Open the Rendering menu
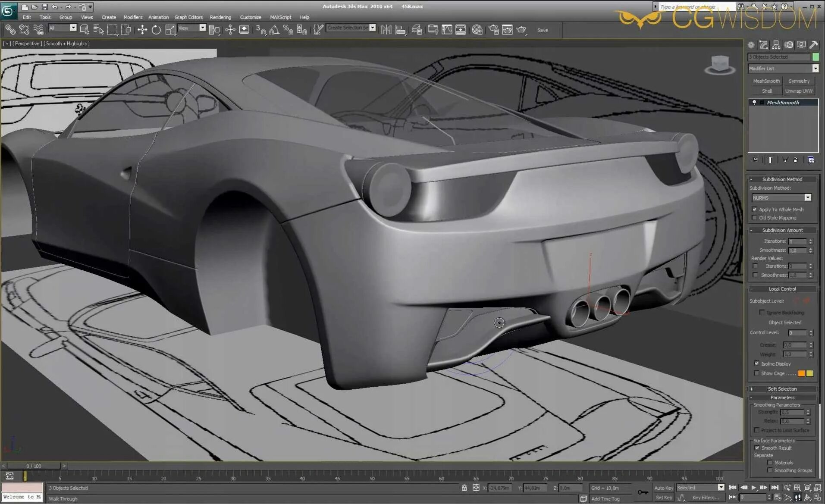This screenshot has height=504, width=825. click(x=220, y=17)
